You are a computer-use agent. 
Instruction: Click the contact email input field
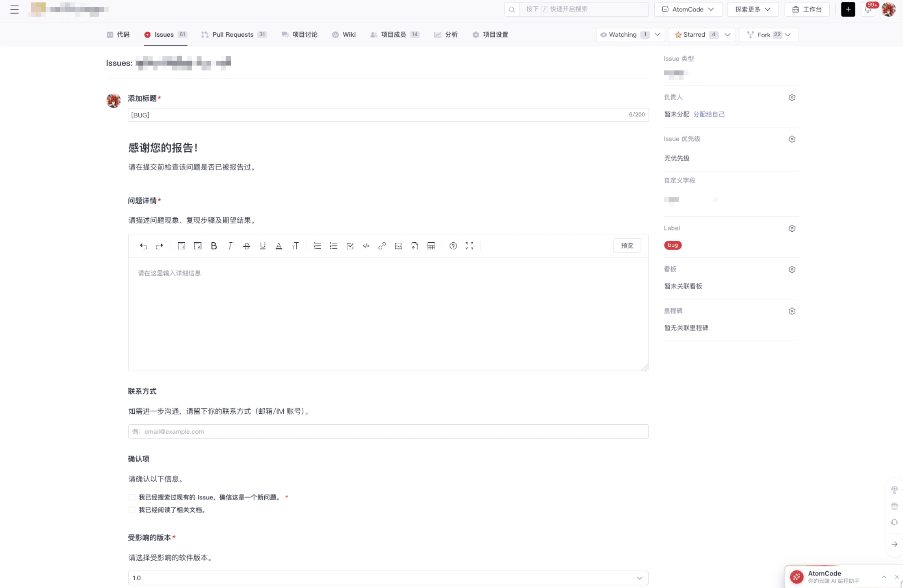[x=388, y=432]
